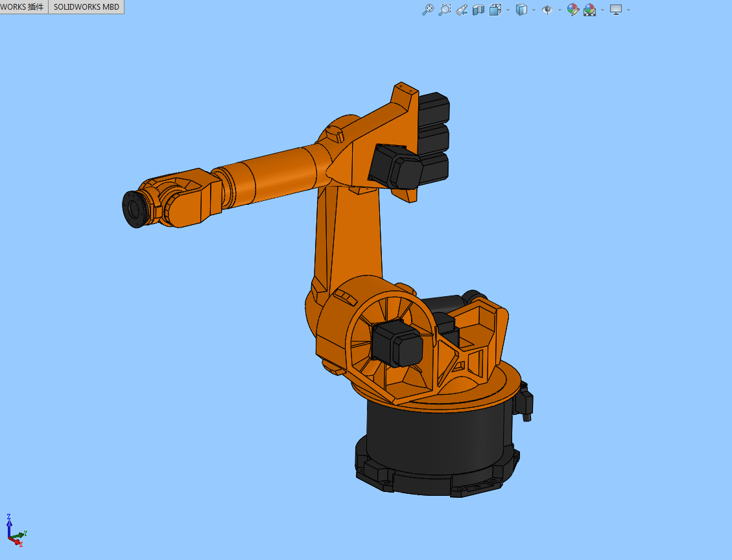Image resolution: width=732 pixels, height=560 pixels.
Task: Click the Zoom to Fit magnifier icon
Action: point(427,10)
